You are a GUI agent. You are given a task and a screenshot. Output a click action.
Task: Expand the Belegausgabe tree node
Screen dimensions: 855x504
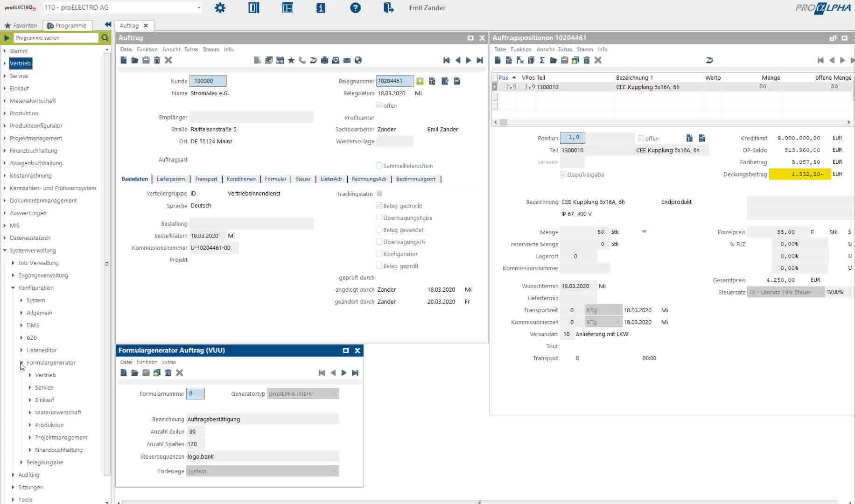pos(21,462)
